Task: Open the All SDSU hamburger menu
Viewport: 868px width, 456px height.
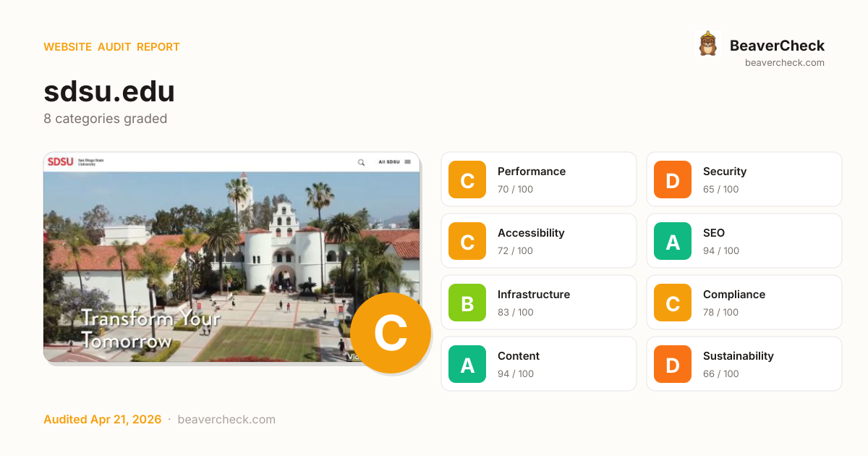Action: coord(408,162)
